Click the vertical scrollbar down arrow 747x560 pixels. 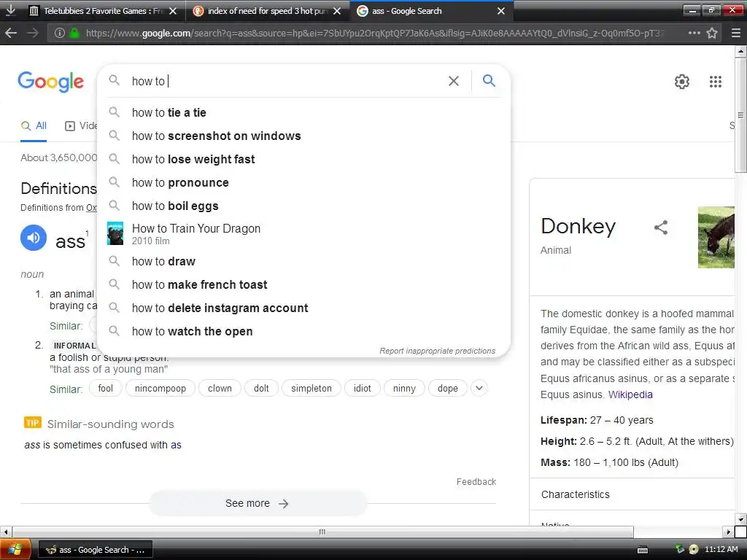[740, 519]
